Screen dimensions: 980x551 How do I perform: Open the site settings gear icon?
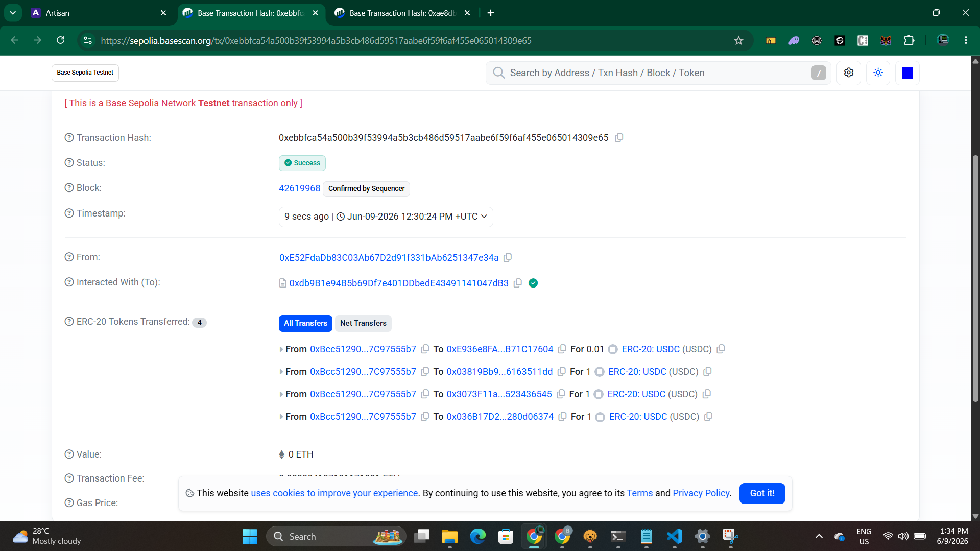(x=849, y=73)
